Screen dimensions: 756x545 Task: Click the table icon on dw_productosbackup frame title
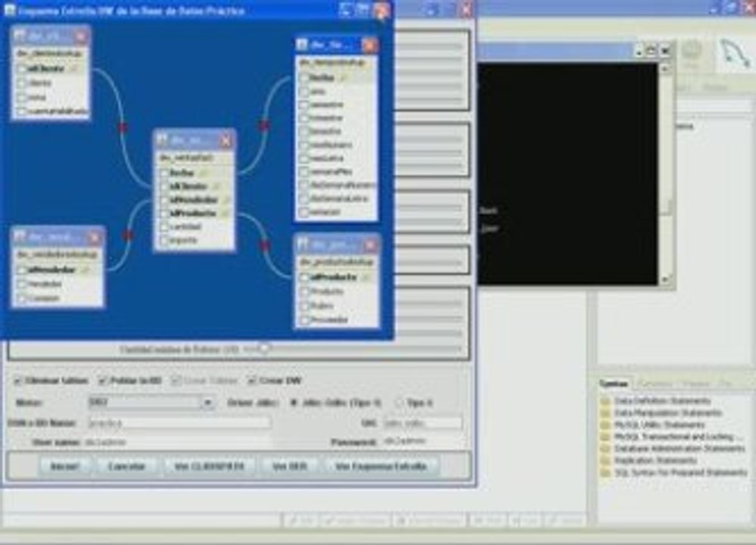[302, 244]
